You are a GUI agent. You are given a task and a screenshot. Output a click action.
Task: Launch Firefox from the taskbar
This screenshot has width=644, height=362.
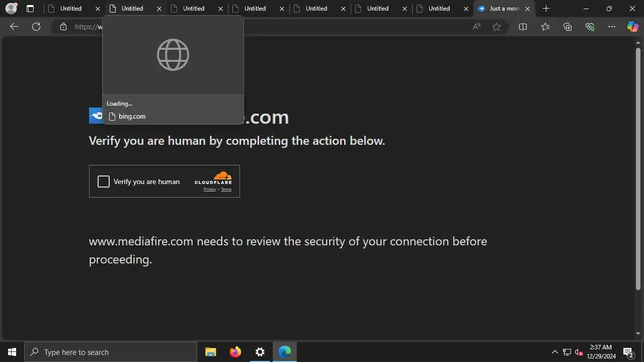tap(235, 352)
